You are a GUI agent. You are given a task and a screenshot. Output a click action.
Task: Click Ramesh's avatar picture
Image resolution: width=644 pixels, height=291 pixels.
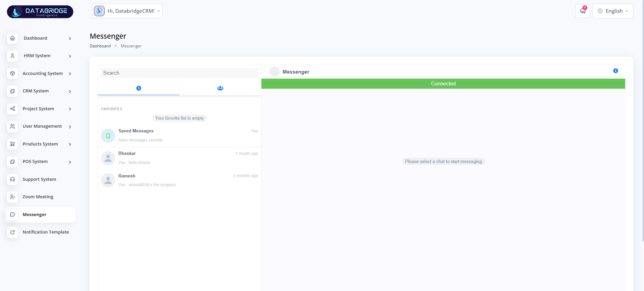[108, 180]
